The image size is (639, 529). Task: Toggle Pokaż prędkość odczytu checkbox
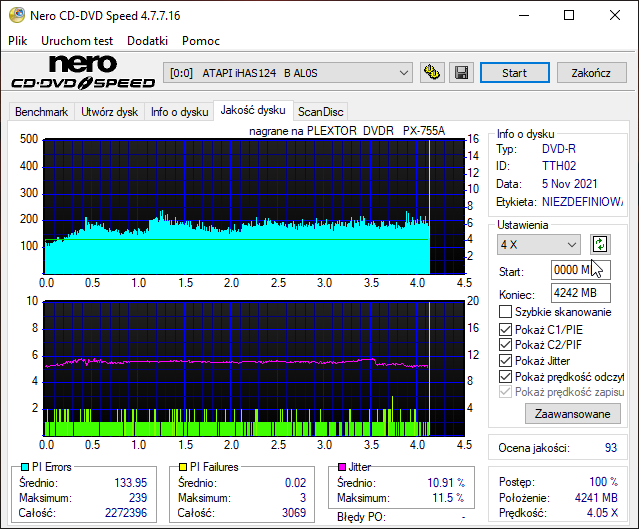coord(505,377)
